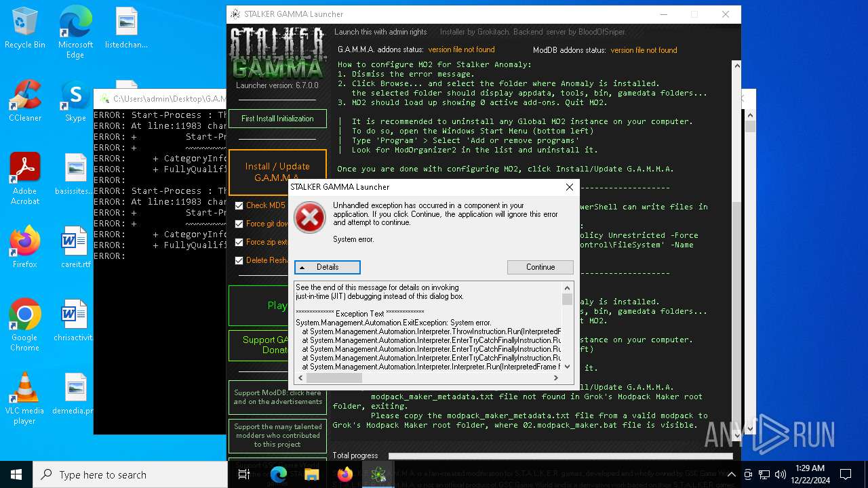Open network status tray icon

pyautogui.click(x=764, y=474)
